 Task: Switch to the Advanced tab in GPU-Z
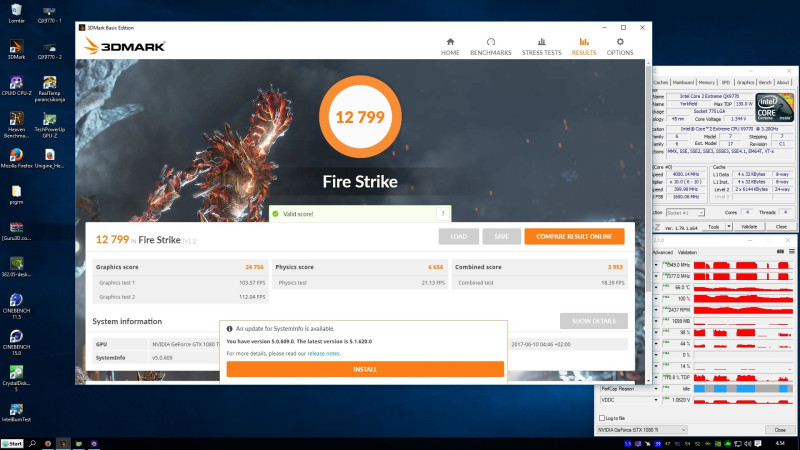click(x=663, y=252)
